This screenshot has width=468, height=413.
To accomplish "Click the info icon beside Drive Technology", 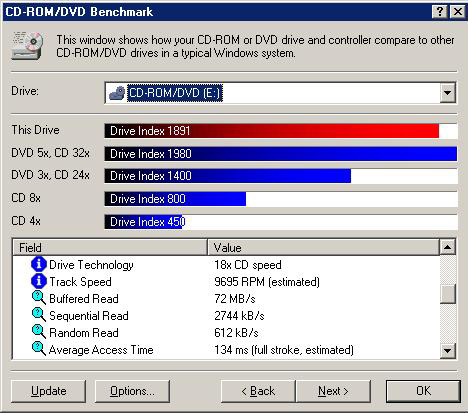I will click(x=39, y=264).
